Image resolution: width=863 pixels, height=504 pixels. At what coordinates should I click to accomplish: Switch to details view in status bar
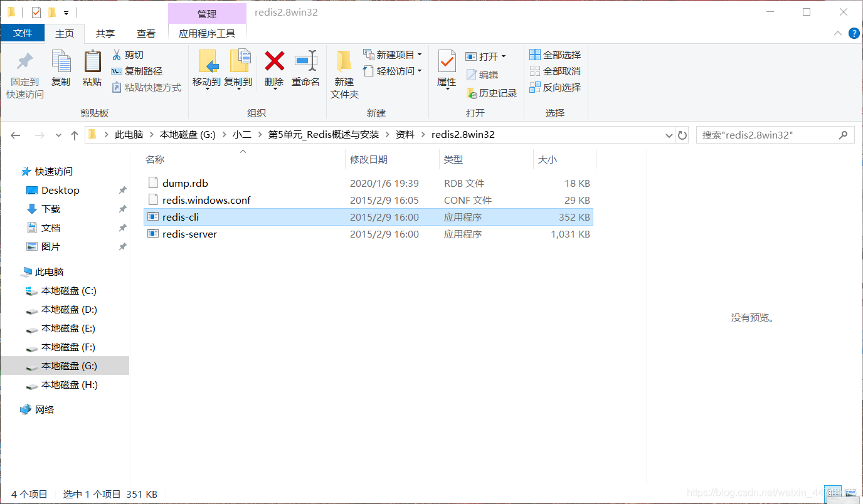point(832,494)
